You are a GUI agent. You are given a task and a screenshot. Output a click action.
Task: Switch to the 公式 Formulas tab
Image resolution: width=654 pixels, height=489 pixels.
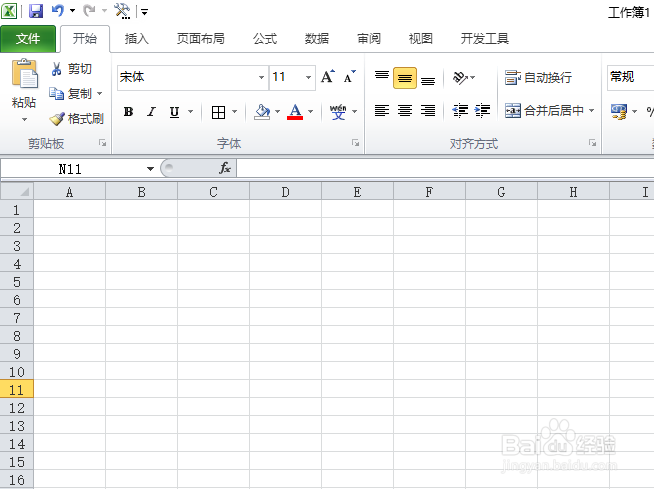click(265, 39)
